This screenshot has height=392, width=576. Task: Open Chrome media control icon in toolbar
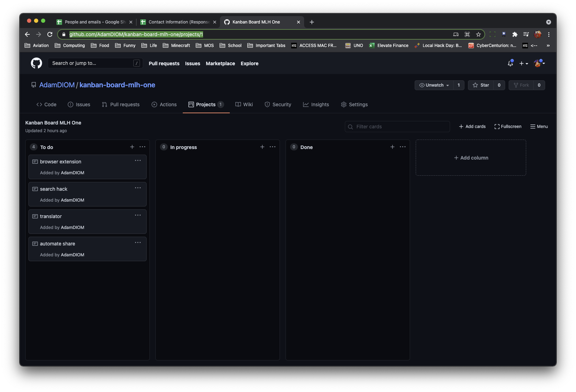coord(526,34)
